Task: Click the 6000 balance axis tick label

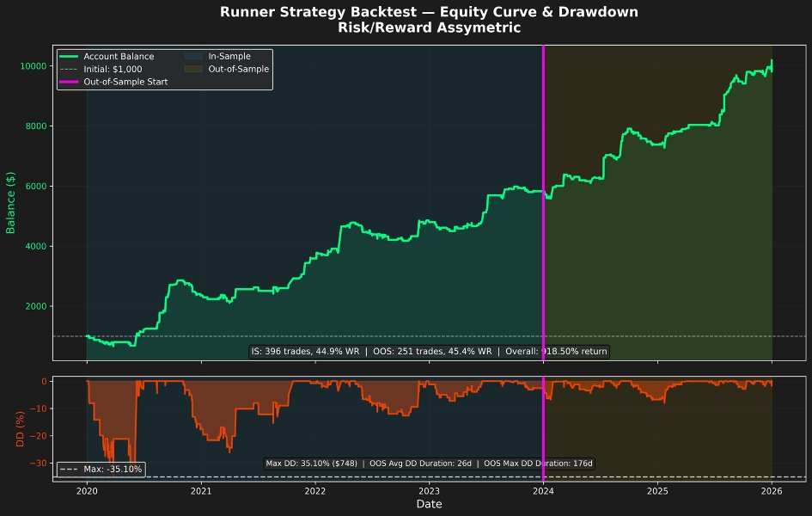Action: pyautogui.click(x=36, y=187)
